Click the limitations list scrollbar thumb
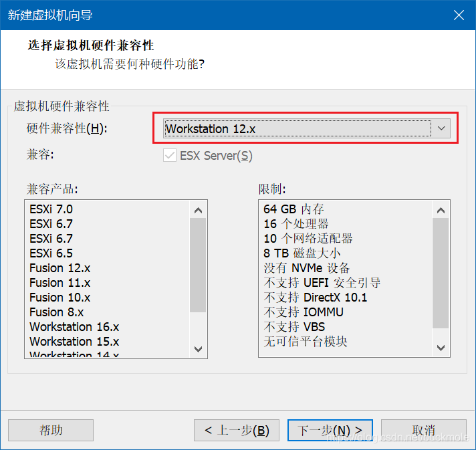Screen dimensions: 476x450 coord(441,273)
